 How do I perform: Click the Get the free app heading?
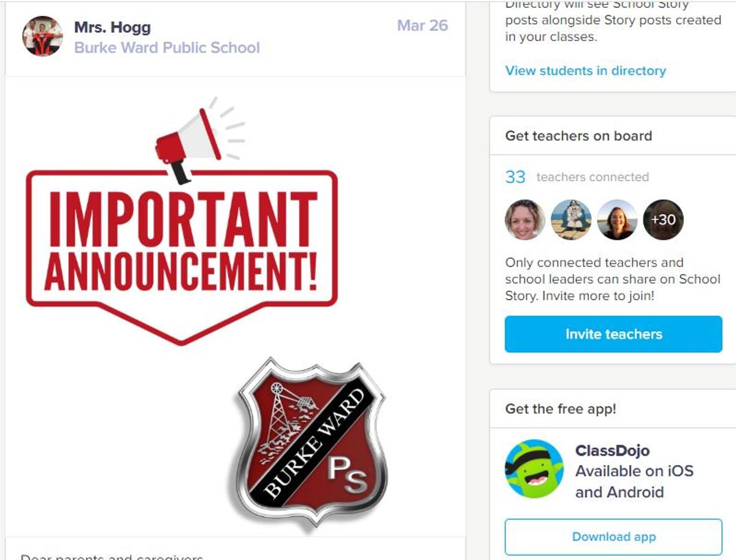point(561,408)
